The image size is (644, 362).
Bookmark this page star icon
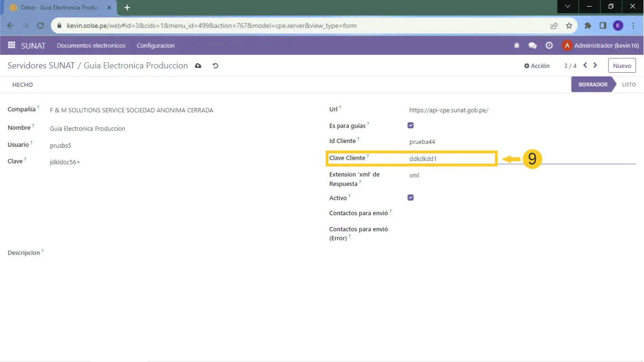(569, 26)
